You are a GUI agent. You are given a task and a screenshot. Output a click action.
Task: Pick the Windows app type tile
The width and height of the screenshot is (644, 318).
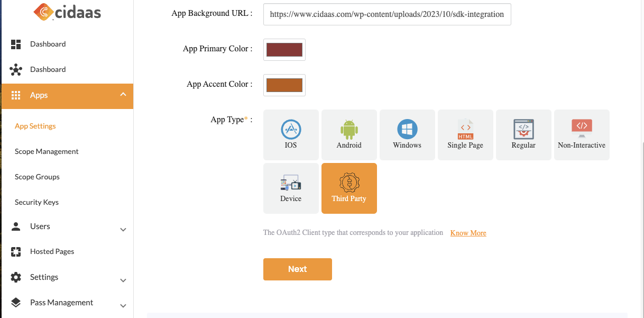click(407, 135)
